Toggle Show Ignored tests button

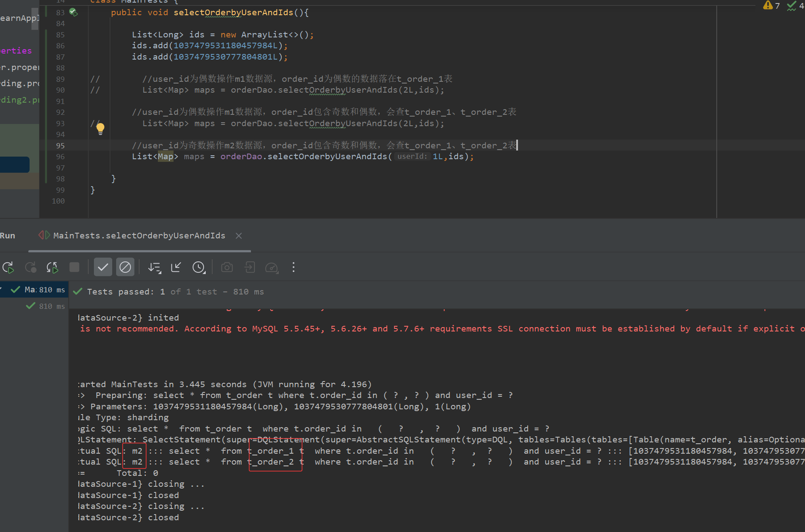[x=125, y=267]
